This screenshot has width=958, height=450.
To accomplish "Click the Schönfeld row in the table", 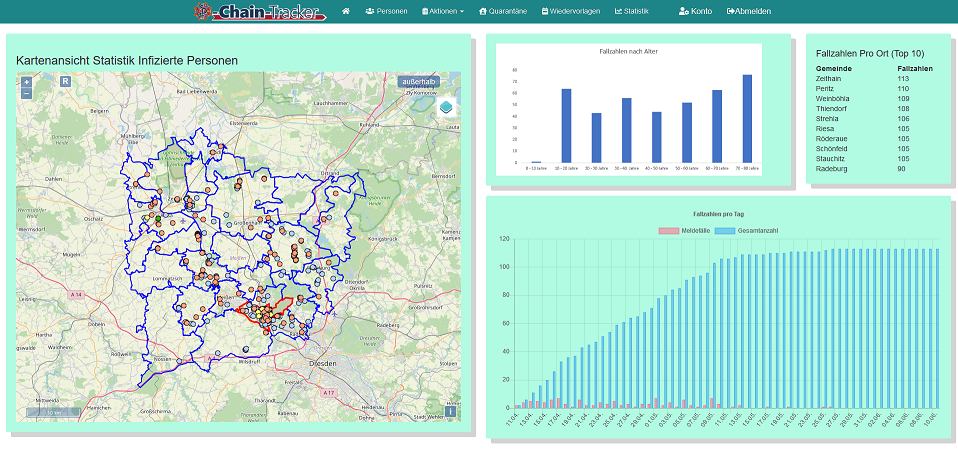I will click(x=874, y=148).
